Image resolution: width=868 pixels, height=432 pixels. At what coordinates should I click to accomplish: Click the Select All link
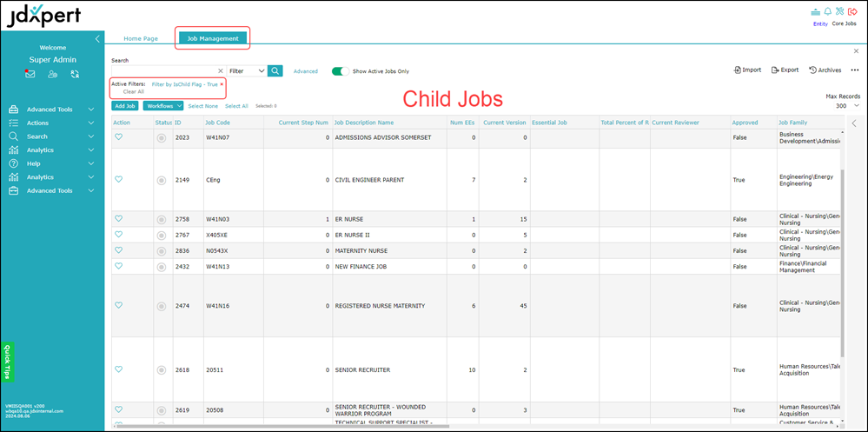pyautogui.click(x=236, y=106)
